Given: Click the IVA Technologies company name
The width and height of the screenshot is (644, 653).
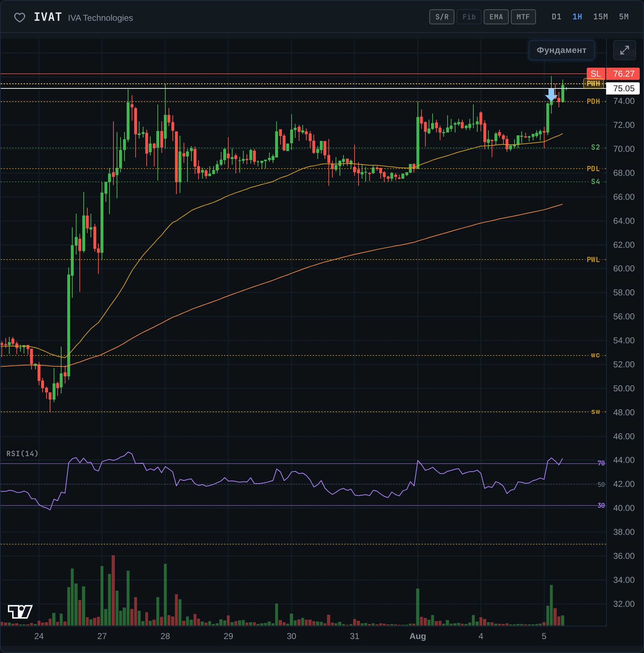Looking at the screenshot, I should coord(101,18).
